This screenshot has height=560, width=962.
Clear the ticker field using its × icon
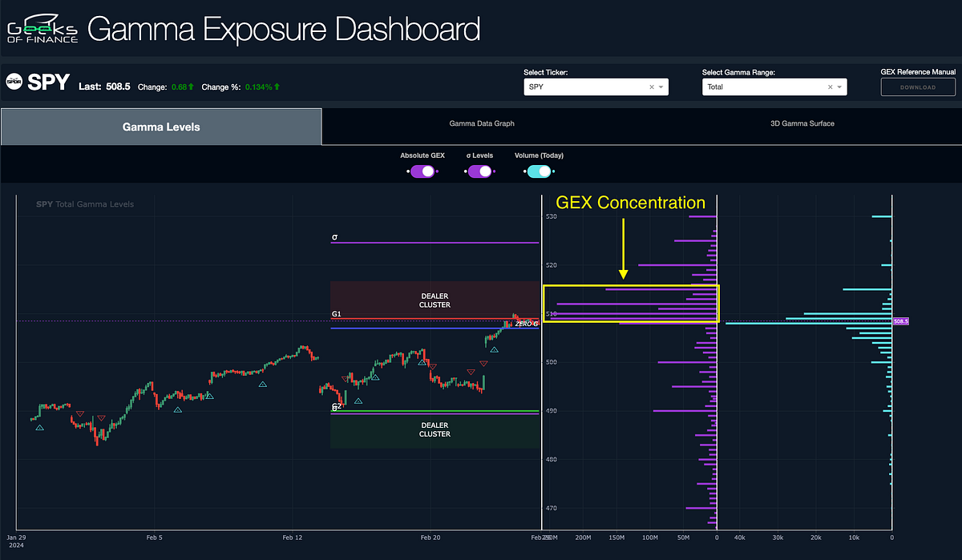coord(653,87)
